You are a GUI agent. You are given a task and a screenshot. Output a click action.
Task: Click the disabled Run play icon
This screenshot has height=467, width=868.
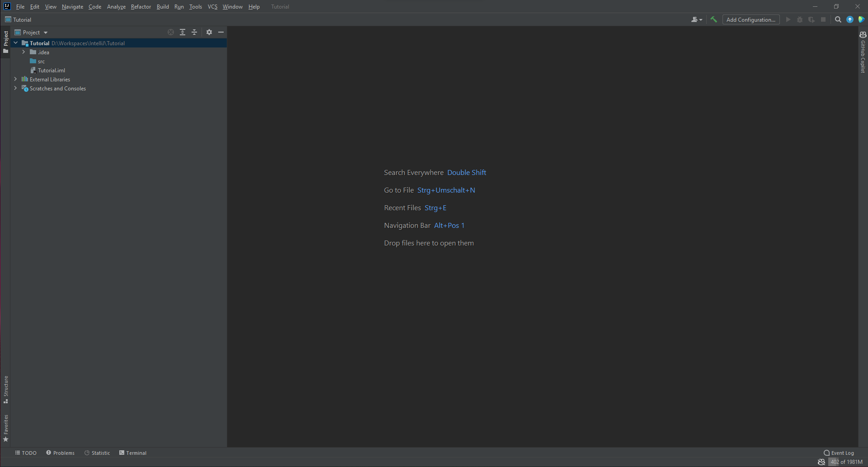(x=788, y=19)
